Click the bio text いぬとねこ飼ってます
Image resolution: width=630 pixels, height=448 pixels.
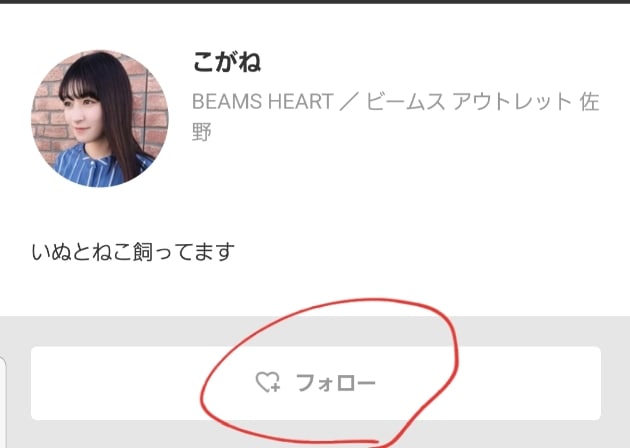point(133,252)
